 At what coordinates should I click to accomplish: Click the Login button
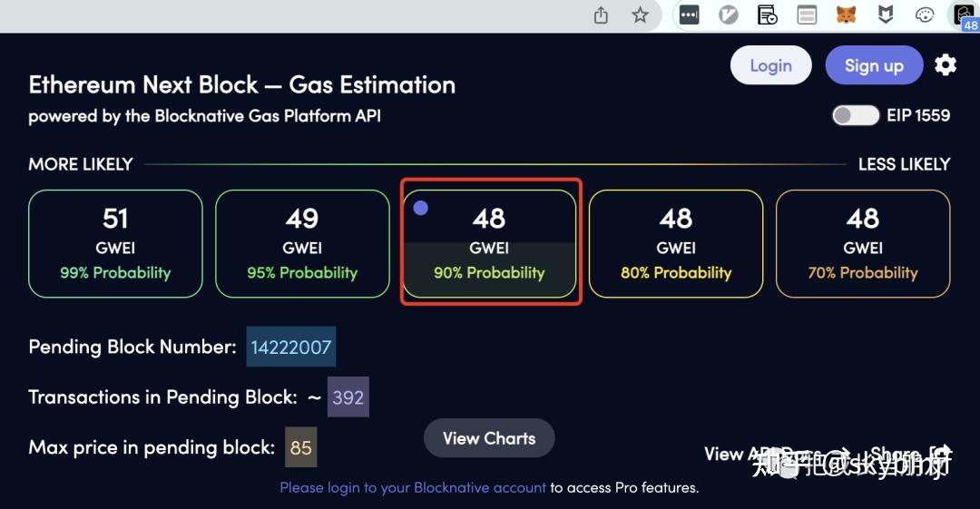770,65
